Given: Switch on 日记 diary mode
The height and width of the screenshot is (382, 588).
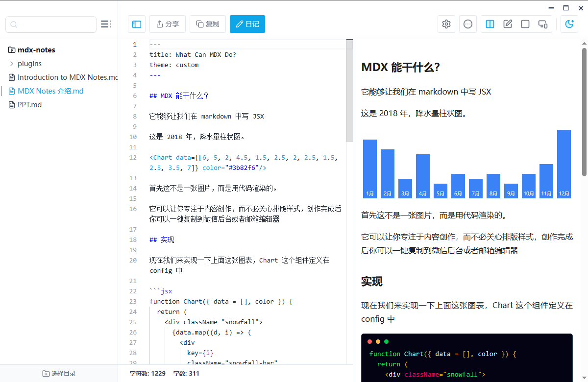Looking at the screenshot, I should (x=247, y=24).
